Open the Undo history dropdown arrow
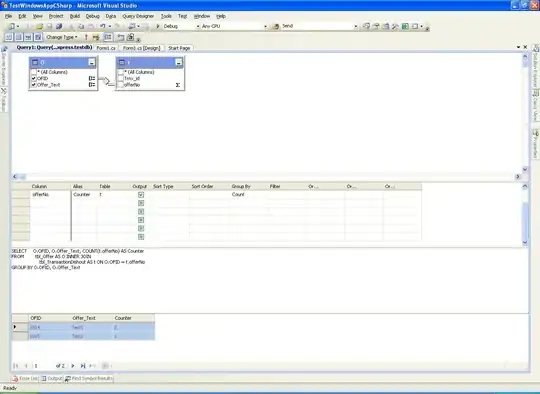The width and height of the screenshot is (540, 394). tap(110, 26)
